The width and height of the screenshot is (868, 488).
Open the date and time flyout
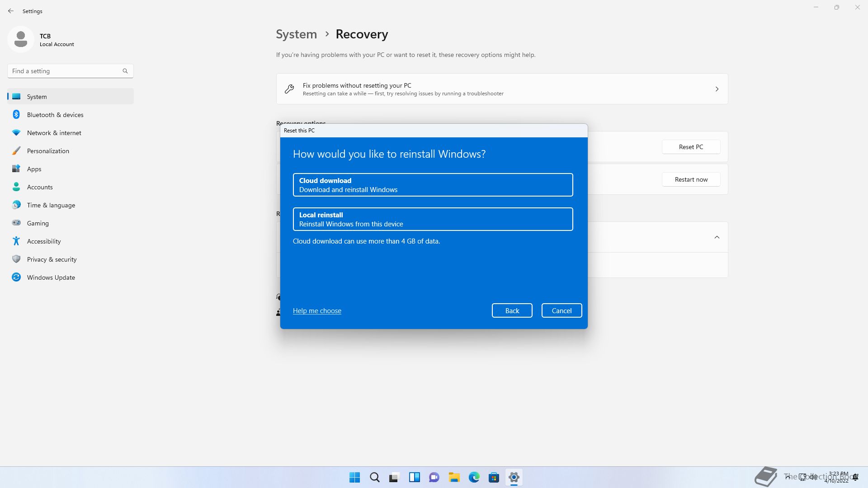(x=837, y=477)
